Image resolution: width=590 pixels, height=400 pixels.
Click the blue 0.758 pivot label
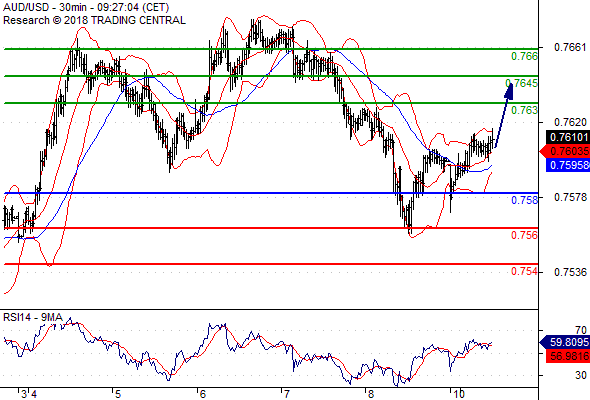524,200
